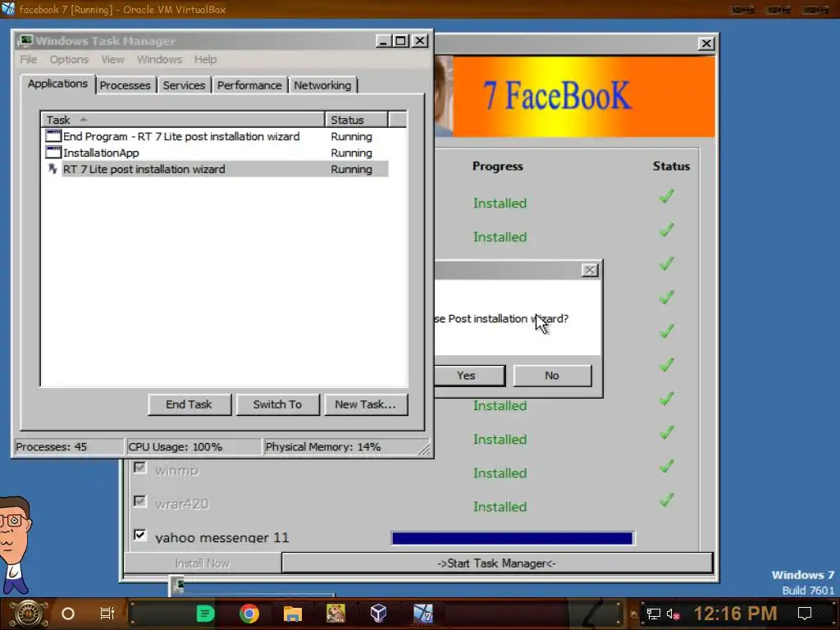Click No in the wizard close dialog
The image size is (840, 630).
click(x=552, y=376)
